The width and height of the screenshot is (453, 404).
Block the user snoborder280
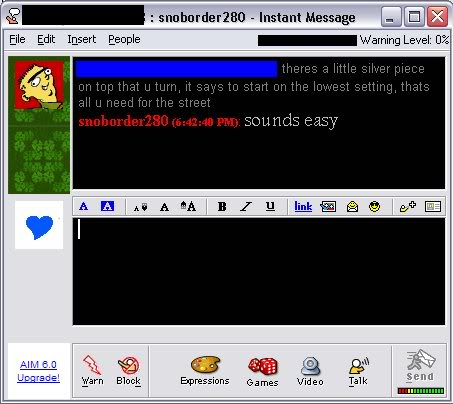(129, 371)
